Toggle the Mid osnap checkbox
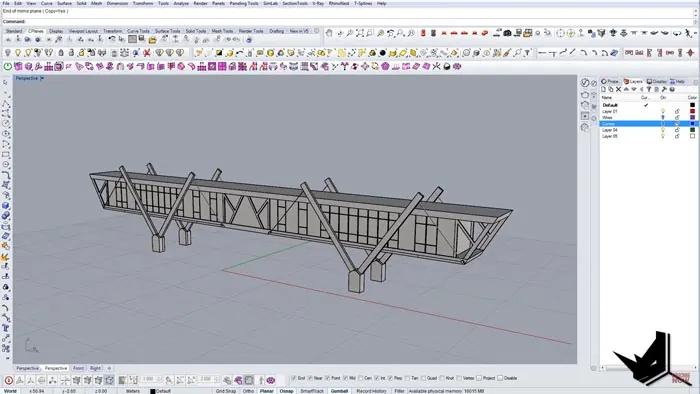 345,378
